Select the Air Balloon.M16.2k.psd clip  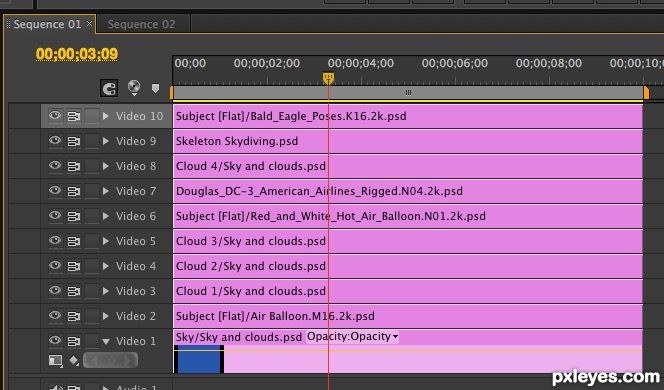[x=408, y=316]
